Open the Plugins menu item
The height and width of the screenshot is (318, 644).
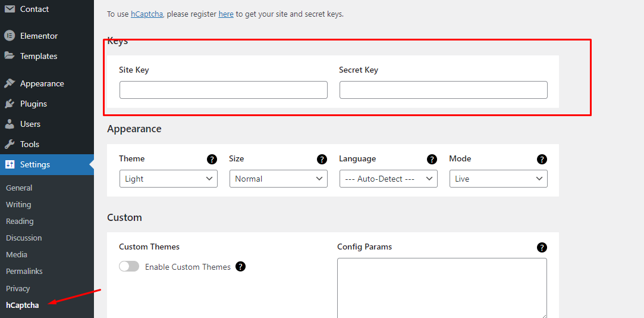(47, 104)
